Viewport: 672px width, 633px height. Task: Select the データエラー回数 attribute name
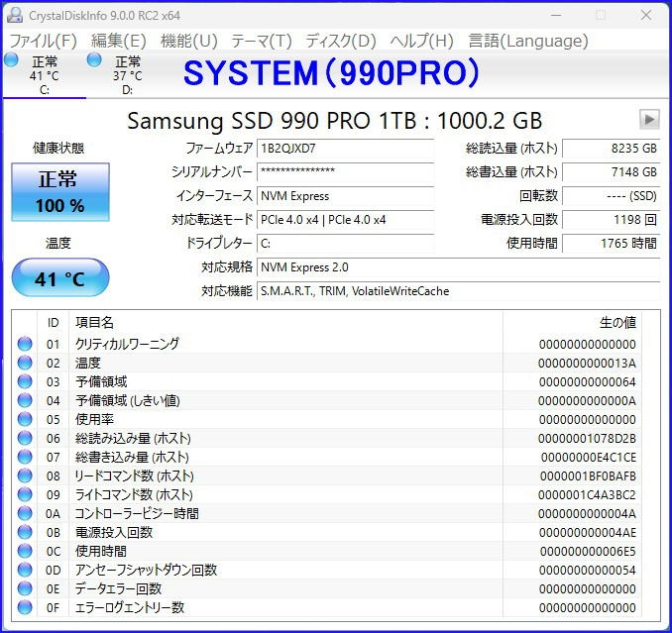(x=118, y=588)
